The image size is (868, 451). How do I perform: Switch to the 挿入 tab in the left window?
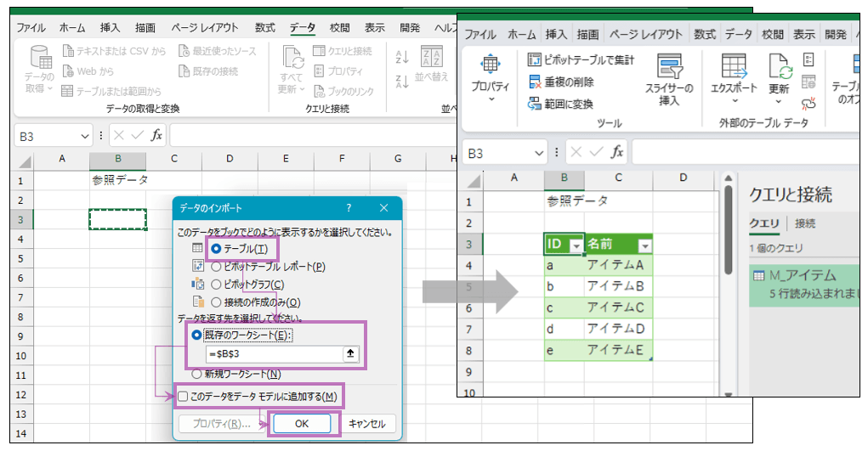tap(110, 28)
